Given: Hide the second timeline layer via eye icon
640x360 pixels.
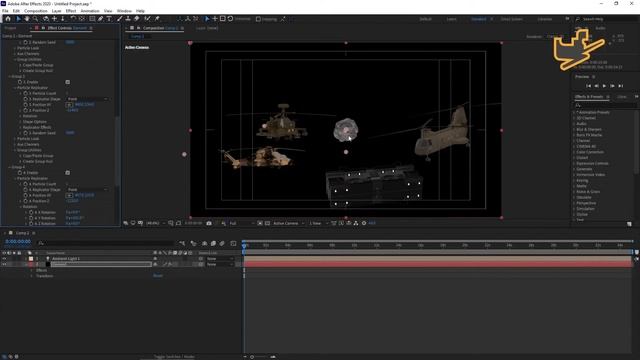Looking at the screenshot, I should 4,264.
